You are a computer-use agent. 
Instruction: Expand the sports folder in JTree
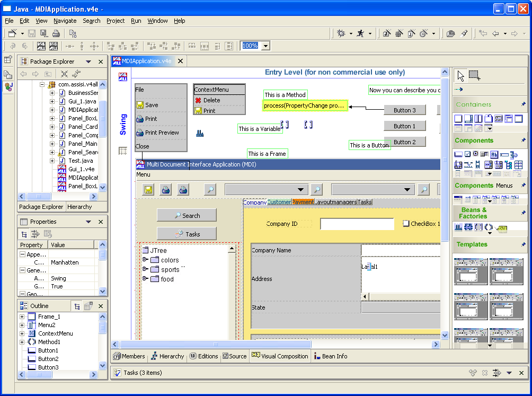(145, 269)
